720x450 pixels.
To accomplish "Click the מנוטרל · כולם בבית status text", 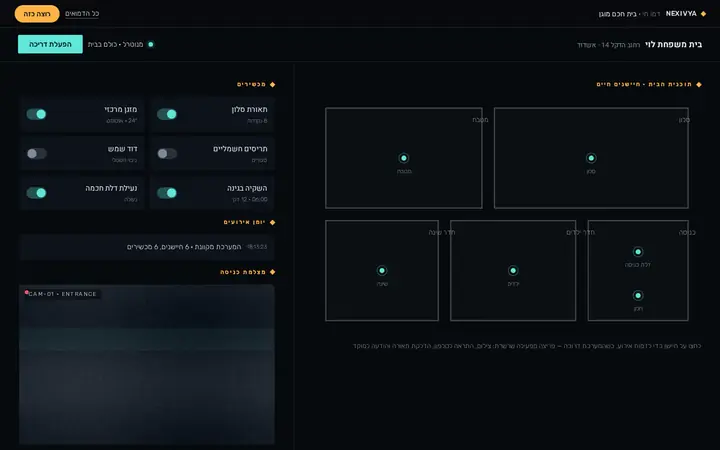I will click(115, 45).
